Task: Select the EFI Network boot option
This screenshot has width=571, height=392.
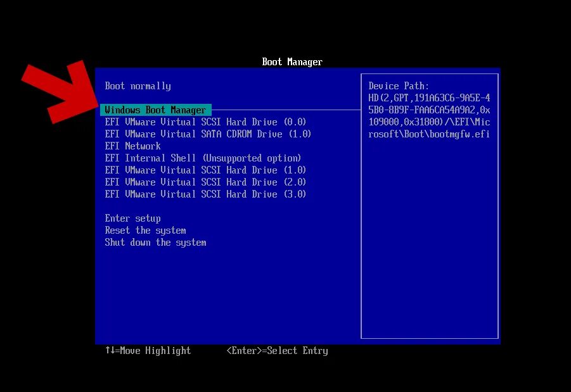Action: click(x=132, y=146)
